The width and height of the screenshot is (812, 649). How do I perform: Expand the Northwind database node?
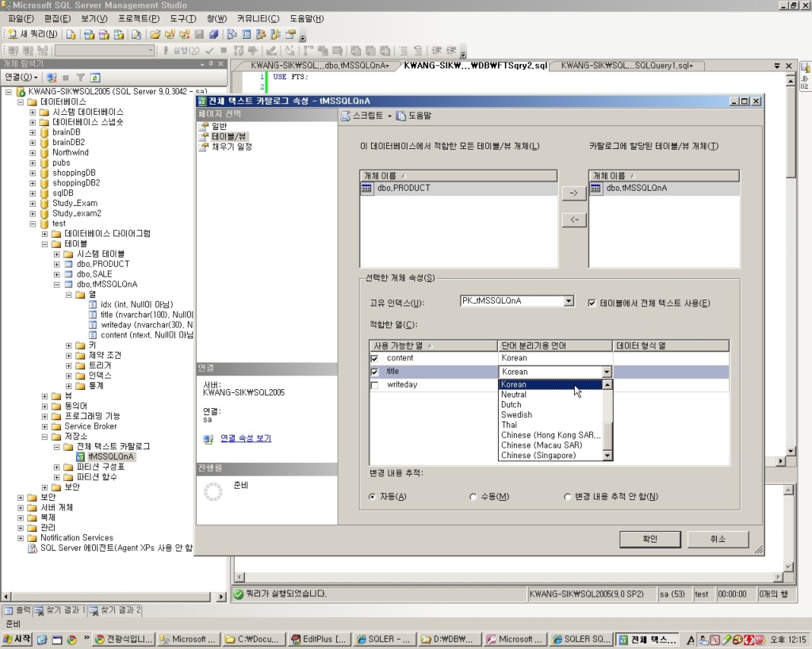pos(32,153)
